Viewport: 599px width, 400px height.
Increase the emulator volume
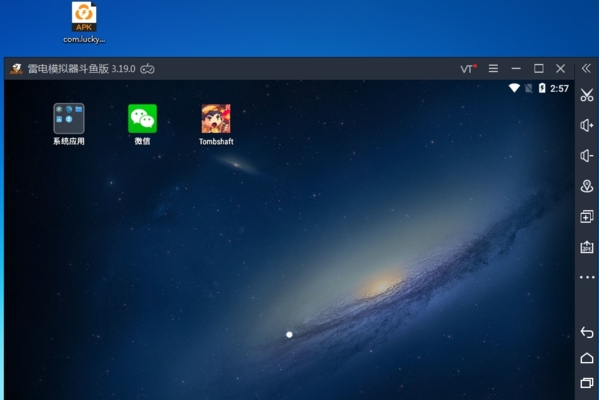pyautogui.click(x=587, y=125)
